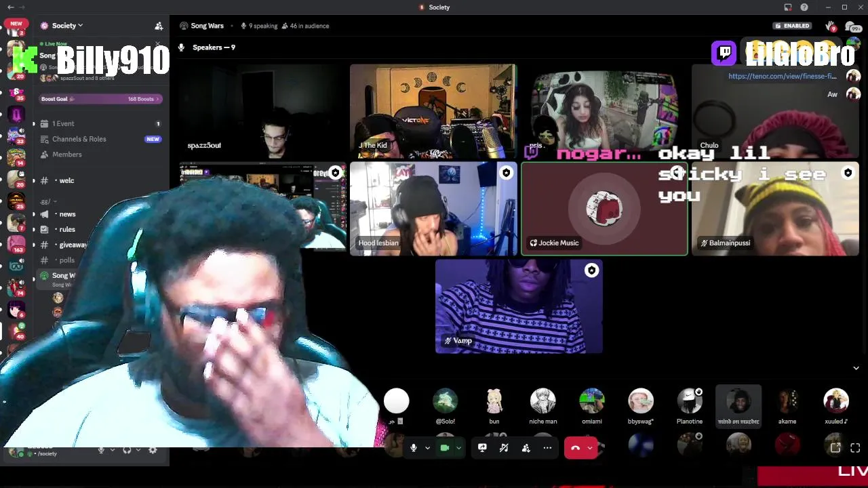Click audience member xuuled avatar
The image size is (868, 488).
pos(836,401)
